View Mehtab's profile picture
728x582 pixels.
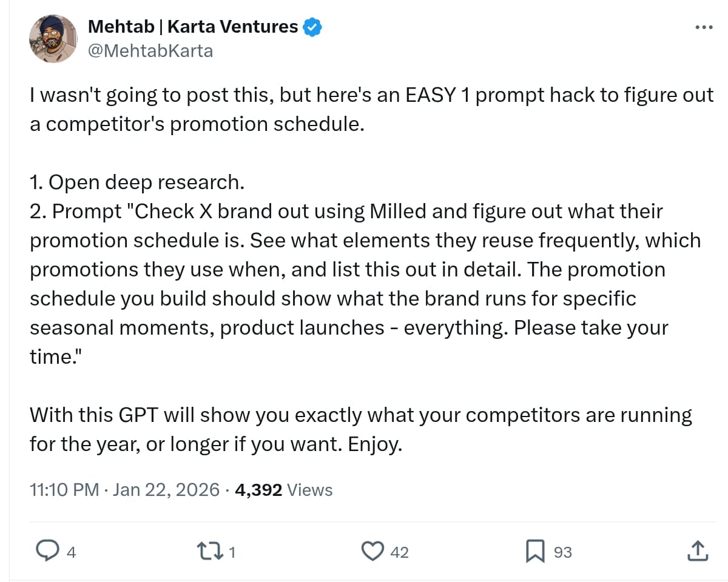(x=53, y=38)
